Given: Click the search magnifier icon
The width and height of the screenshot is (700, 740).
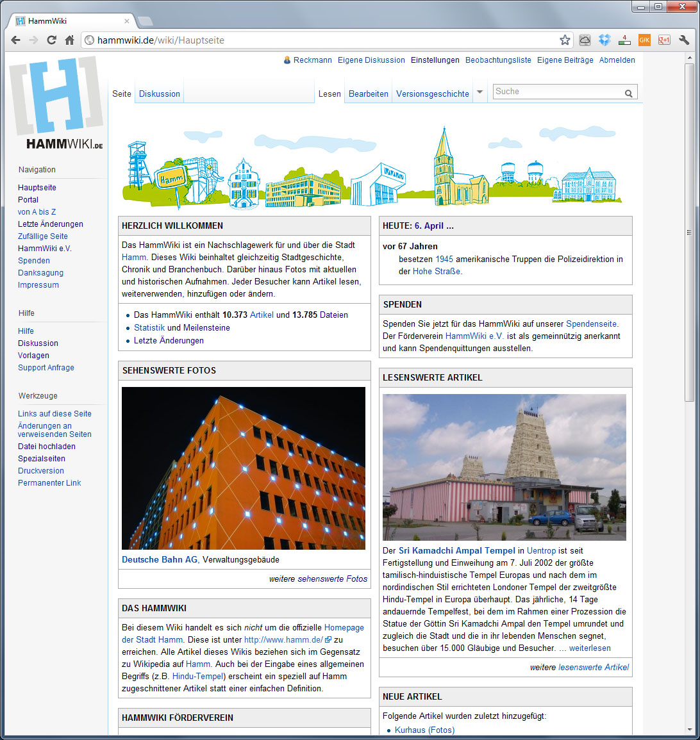Looking at the screenshot, I should [x=629, y=93].
